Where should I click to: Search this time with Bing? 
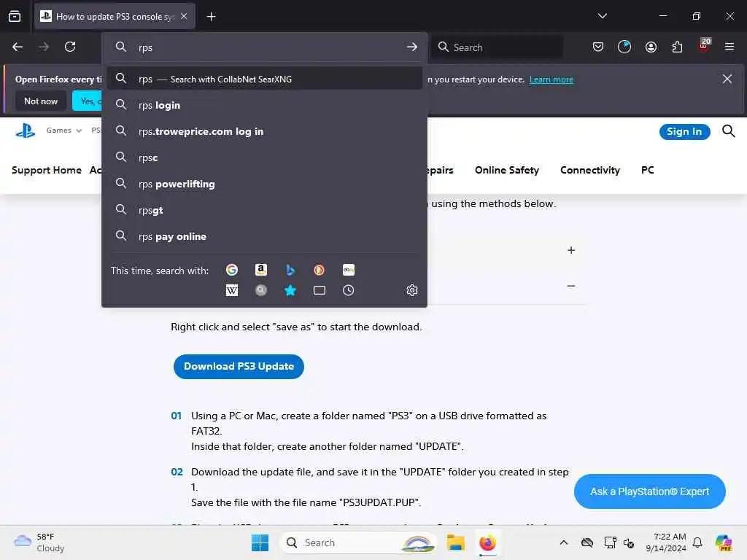click(290, 270)
